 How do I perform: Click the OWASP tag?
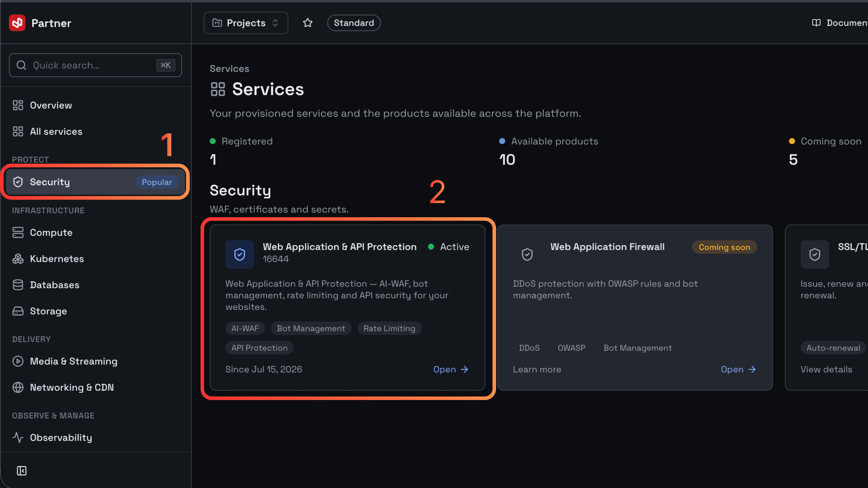coord(571,348)
